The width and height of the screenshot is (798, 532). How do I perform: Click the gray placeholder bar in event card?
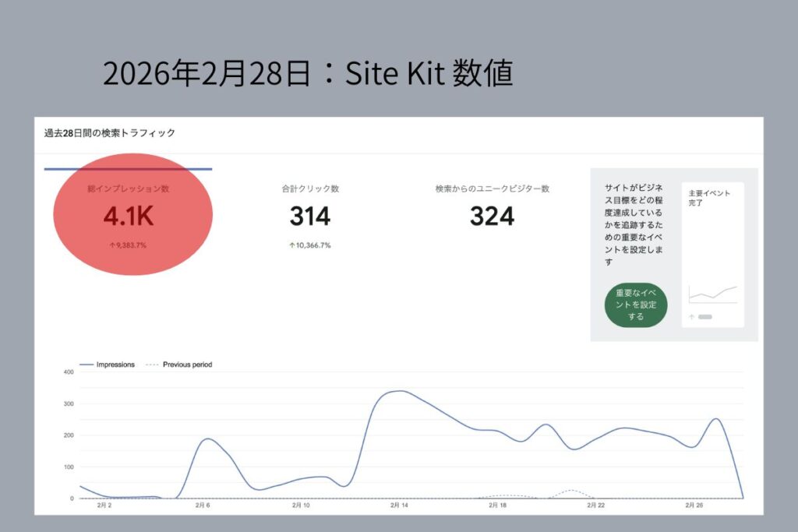705,317
